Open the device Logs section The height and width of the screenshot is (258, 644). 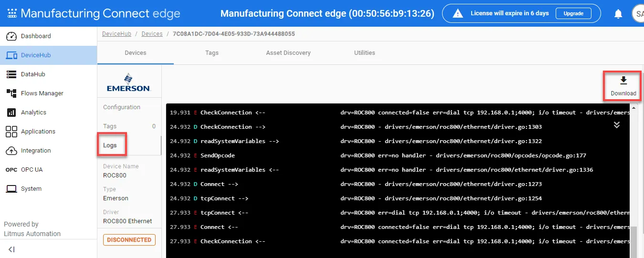129,145
